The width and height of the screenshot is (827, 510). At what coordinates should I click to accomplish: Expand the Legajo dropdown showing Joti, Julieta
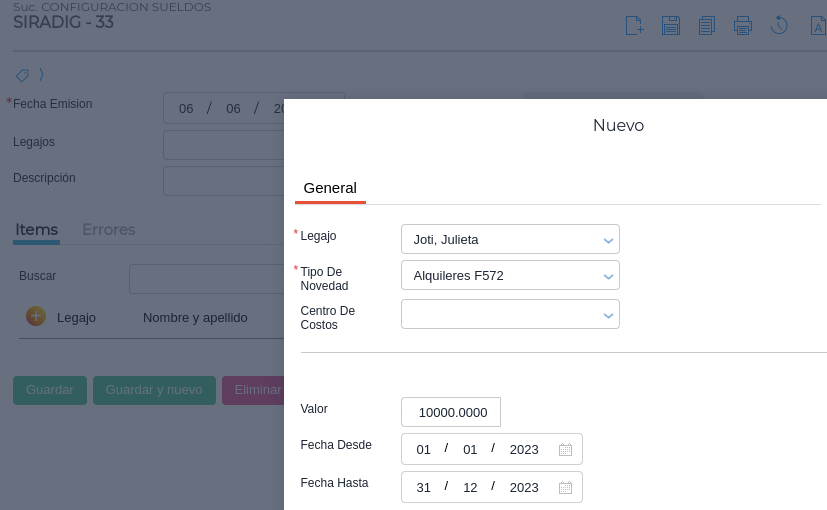pyautogui.click(x=608, y=240)
